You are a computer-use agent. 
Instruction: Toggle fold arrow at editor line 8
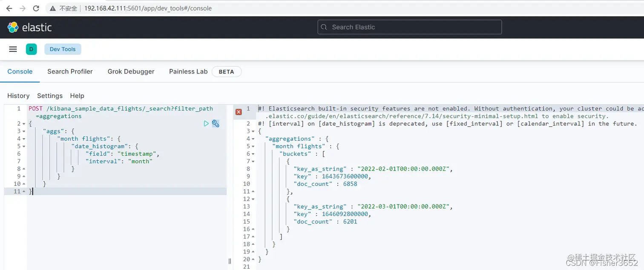pyautogui.click(x=24, y=169)
